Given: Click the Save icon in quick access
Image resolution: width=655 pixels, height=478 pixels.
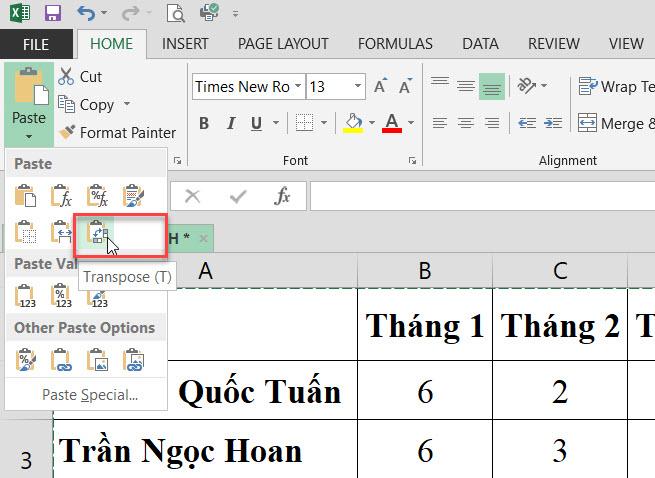Looking at the screenshot, I should 53,13.
